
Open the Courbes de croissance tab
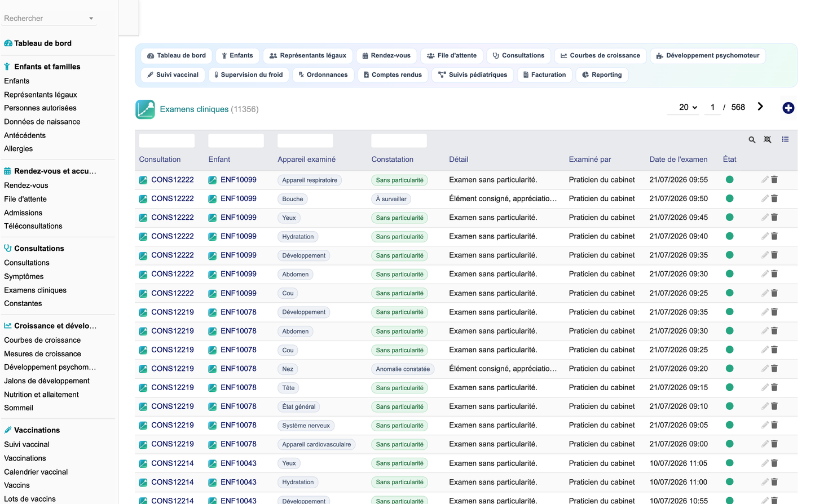click(600, 56)
